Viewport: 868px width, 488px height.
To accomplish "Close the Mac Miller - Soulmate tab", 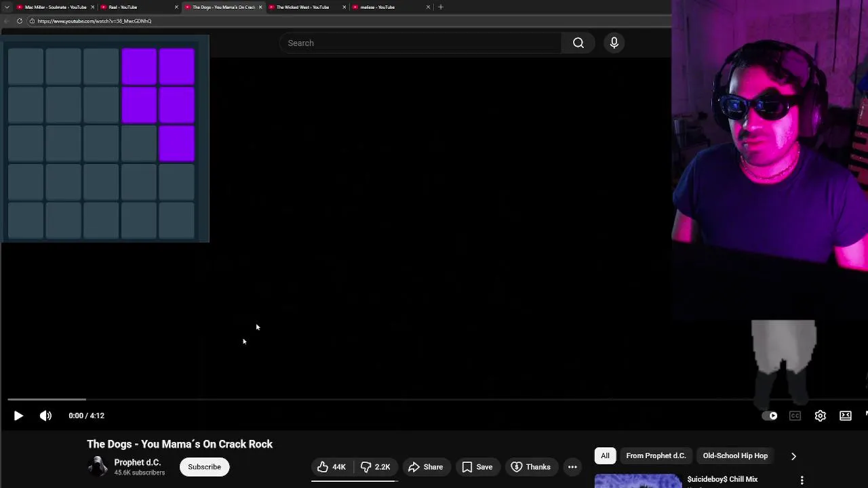I will pos(93,7).
